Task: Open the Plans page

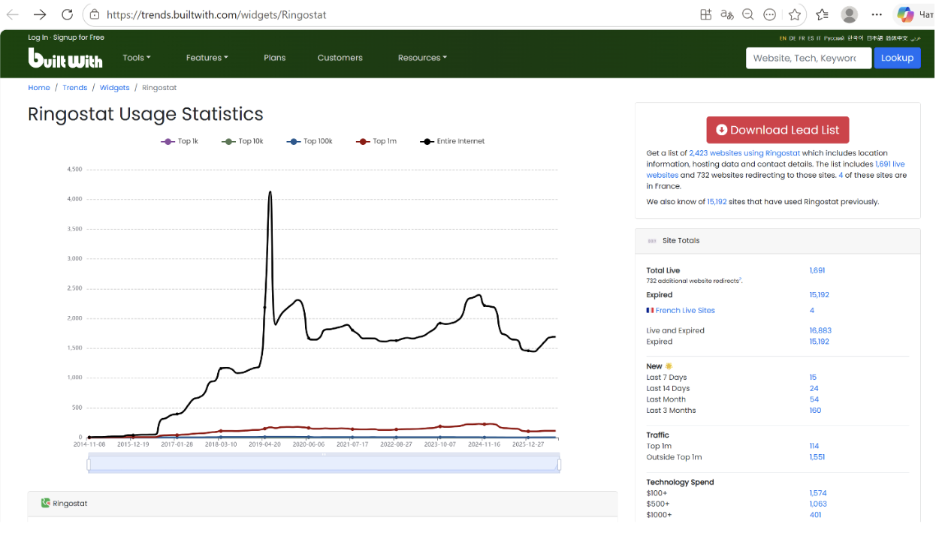Action: tap(275, 58)
